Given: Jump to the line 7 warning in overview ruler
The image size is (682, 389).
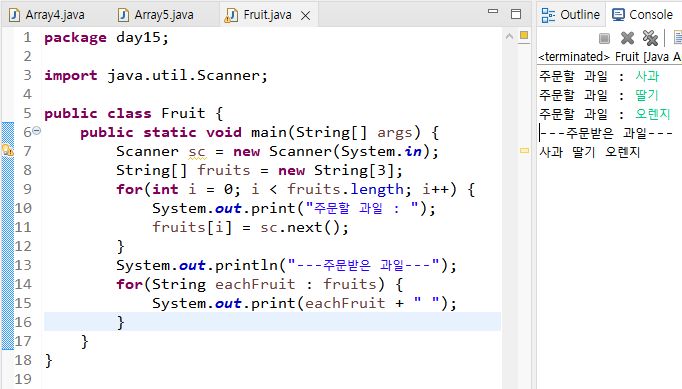Looking at the screenshot, I should coord(524,151).
